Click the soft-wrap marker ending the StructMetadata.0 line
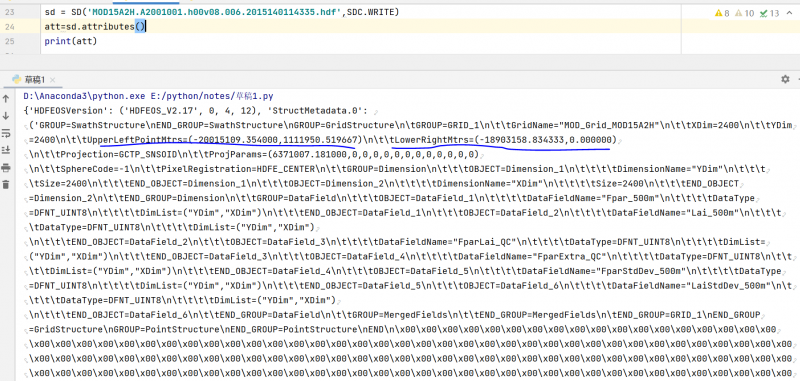 click(x=377, y=111)
